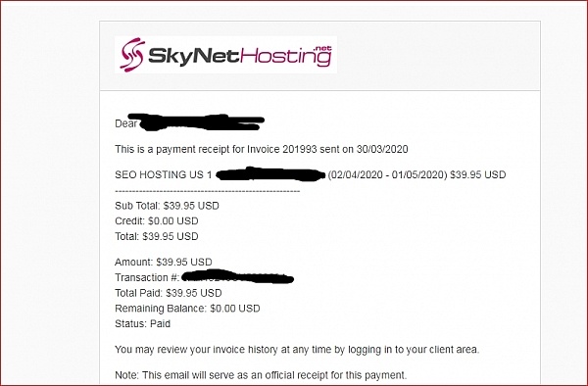Click the Status: Paid text
This screenshot has width=588, height=386.
[142, 324]
